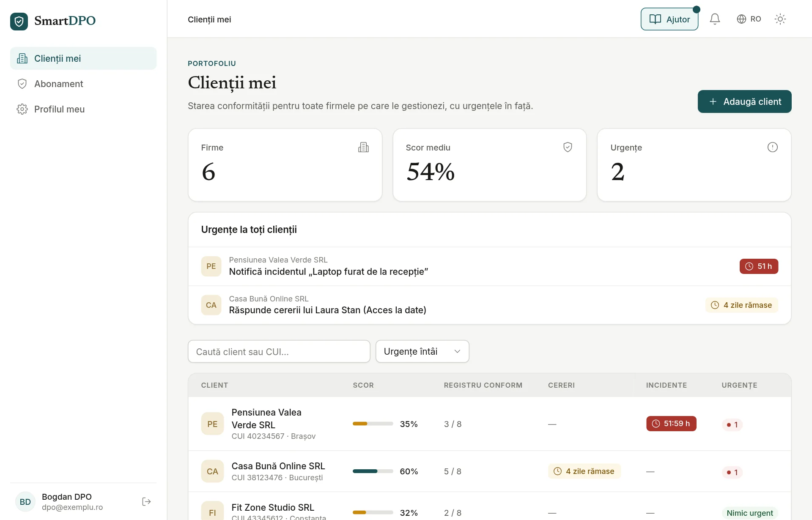Open the RO language selector
Viewport: 812px width, 520px height.
click(x=749, y=19)
